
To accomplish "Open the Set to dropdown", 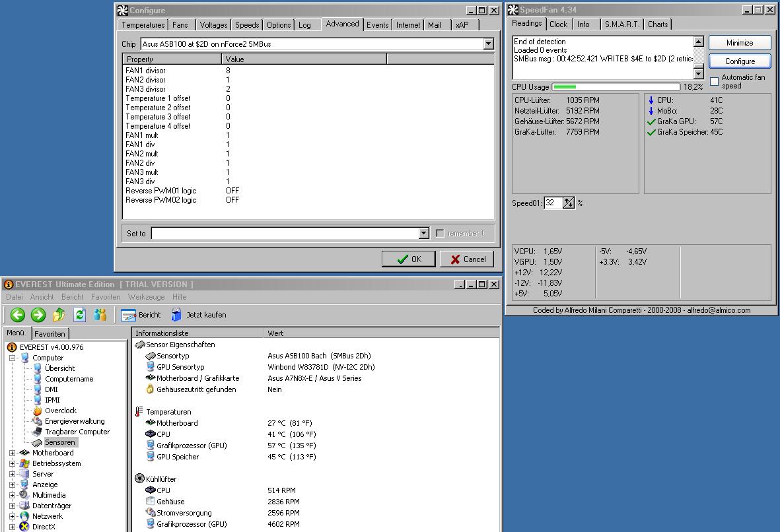I will pos(423,233).
